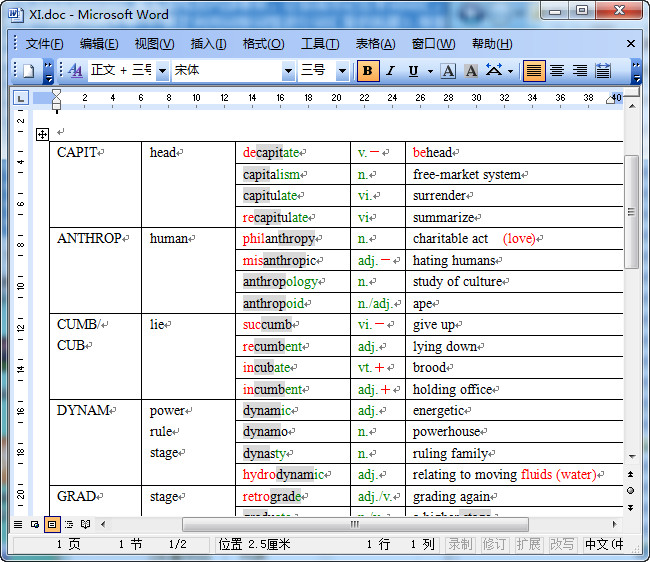Open the 工具(T) menu

tap(320, 44)
